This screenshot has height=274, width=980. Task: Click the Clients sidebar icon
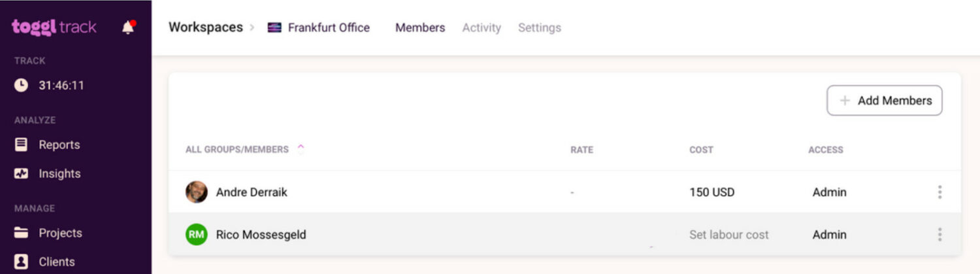(x=22, y=262)
